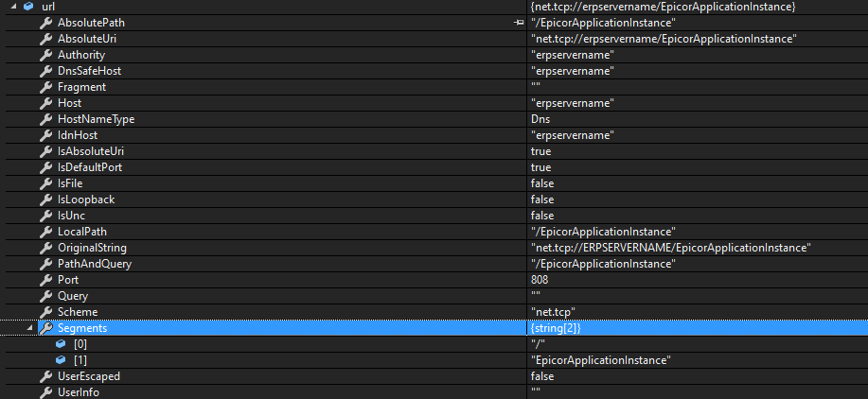Click the PathAndQuery value "/EpicorApplicationInstance"
This screenshot has height=399, width=868.
pyautogui.click(x=603, y=264)
